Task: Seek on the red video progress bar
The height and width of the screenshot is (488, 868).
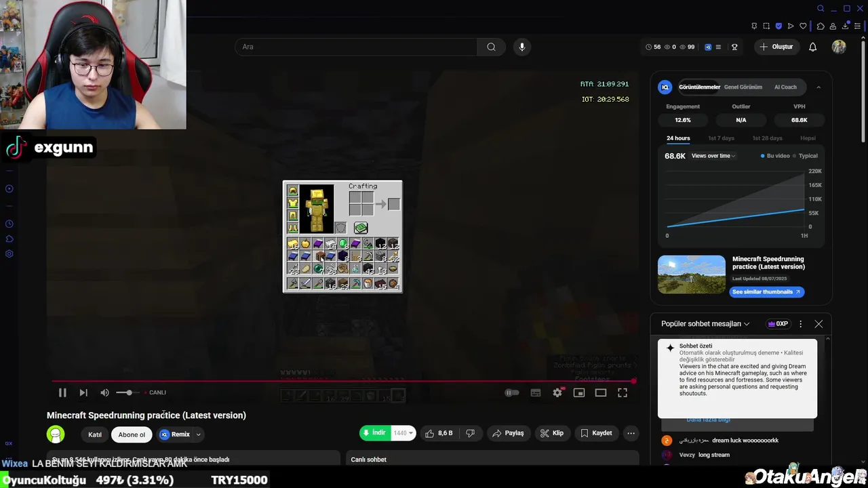Action: click(x=342, y=381)
